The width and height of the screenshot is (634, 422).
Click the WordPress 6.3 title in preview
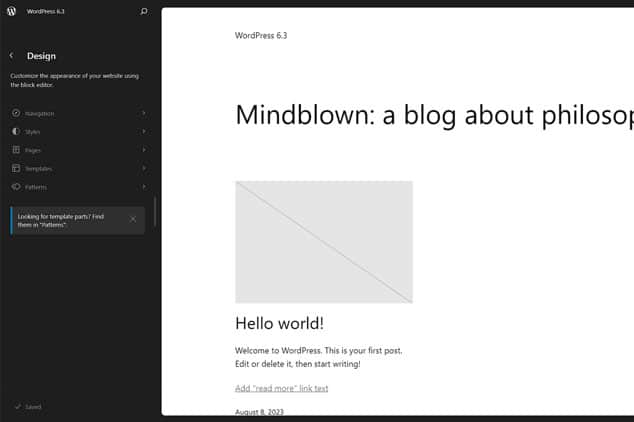(261, 36)
